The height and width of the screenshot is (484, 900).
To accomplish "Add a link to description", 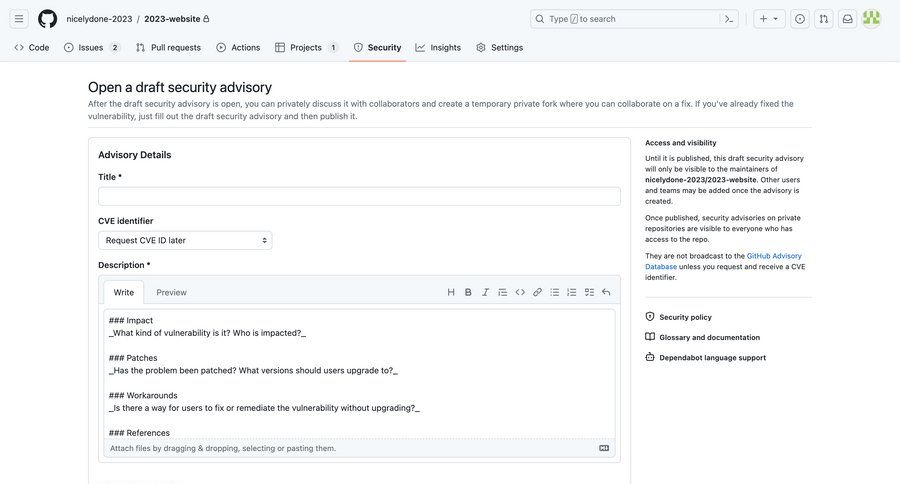I will point(537,292).
